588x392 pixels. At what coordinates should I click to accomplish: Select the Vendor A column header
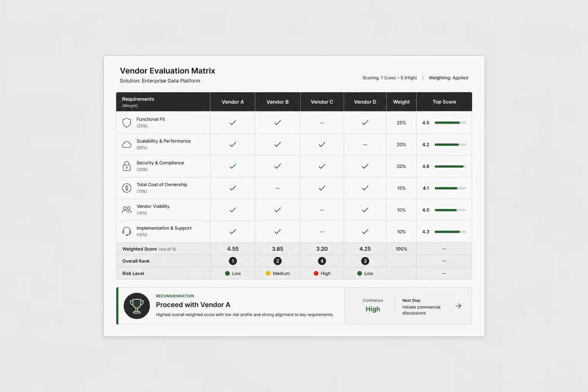(x=233, y=102)
